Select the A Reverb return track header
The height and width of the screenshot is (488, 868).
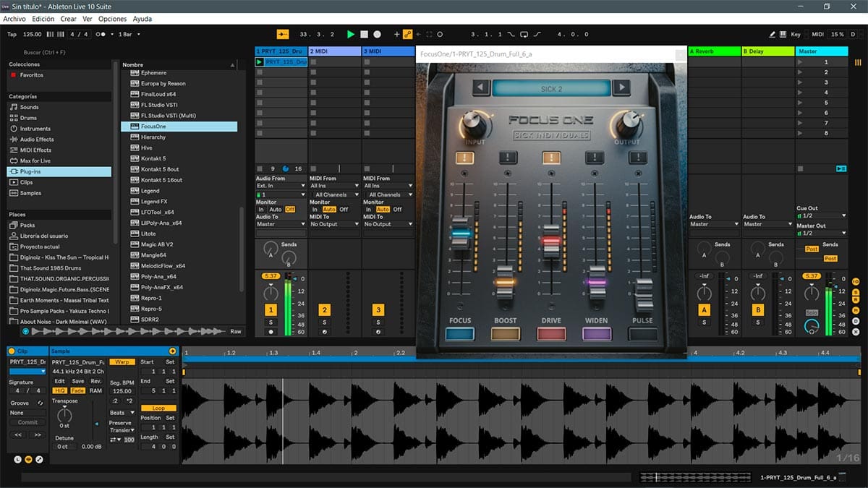click(714, 51)
